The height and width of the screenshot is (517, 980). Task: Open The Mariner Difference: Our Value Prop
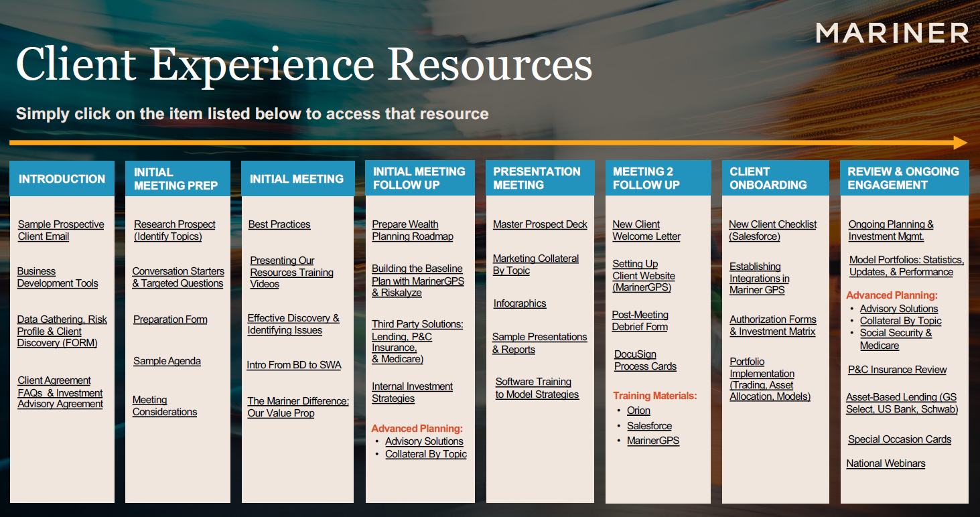point(298,407)
